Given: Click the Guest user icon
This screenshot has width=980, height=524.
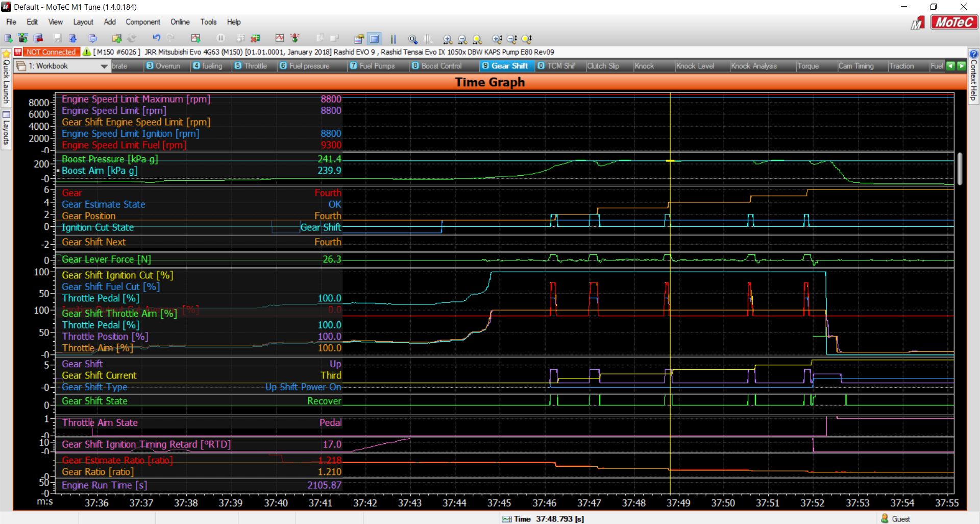Looking at the screenshot, I should (885, 518).
